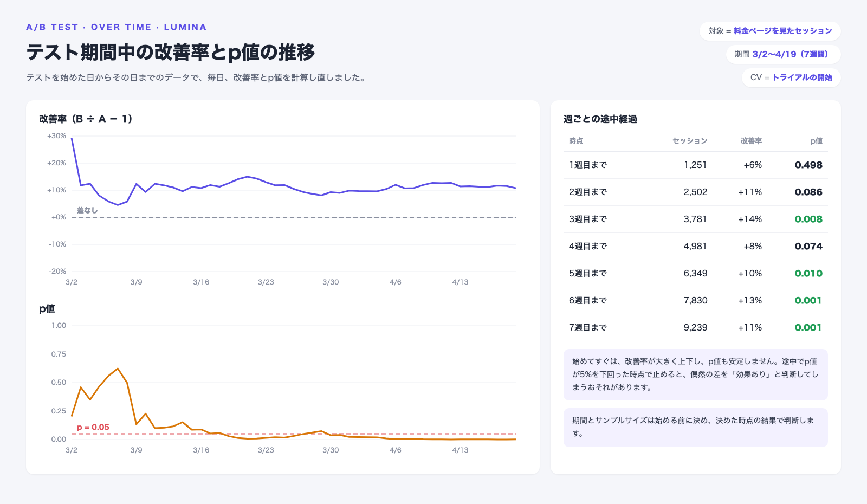Viewport: 867px width, 504px height.
Task: Select the 週ごとの途中経過 table title
Action: point(600,119)
